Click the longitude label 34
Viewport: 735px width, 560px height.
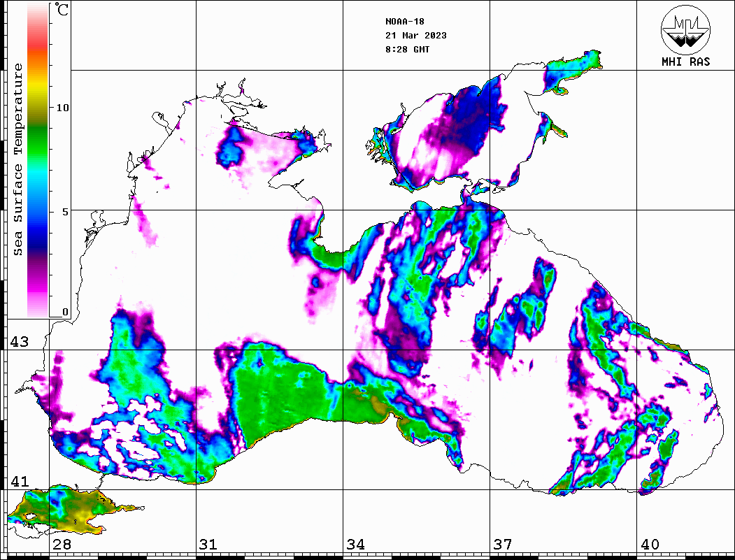pos(355,544)
